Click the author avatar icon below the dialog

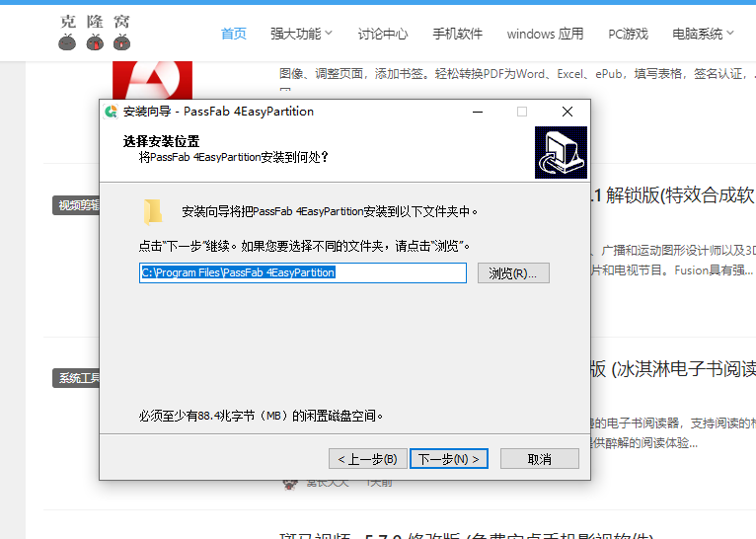pos(290,484)
